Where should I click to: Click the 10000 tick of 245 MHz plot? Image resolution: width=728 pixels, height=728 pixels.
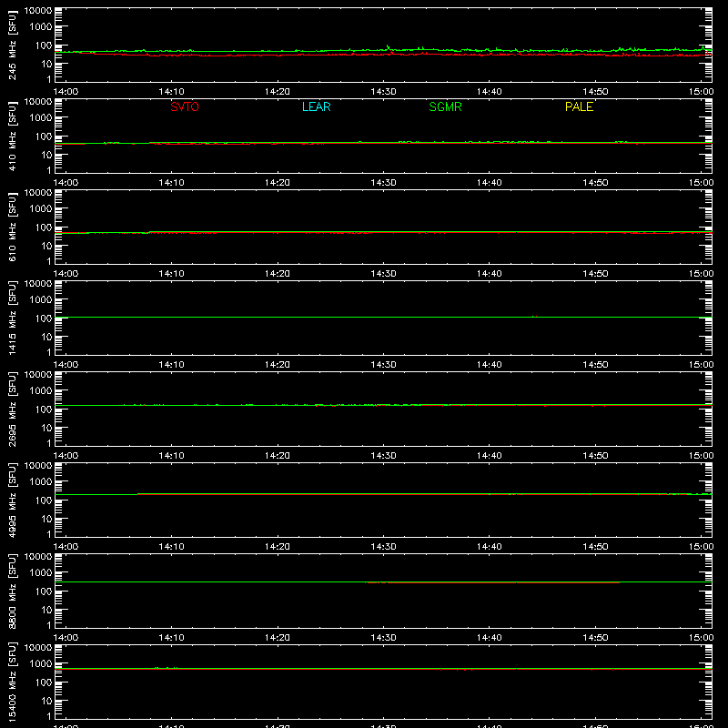coord(38,11)
